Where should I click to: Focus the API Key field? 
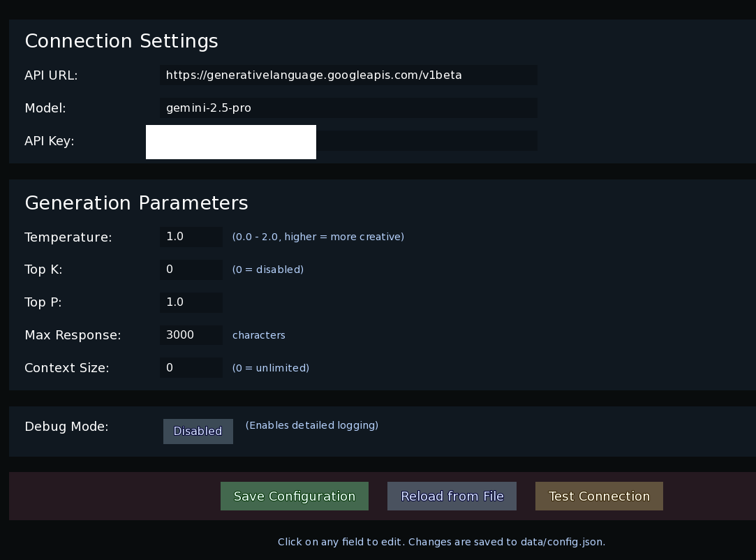click(x=426, y=141)
